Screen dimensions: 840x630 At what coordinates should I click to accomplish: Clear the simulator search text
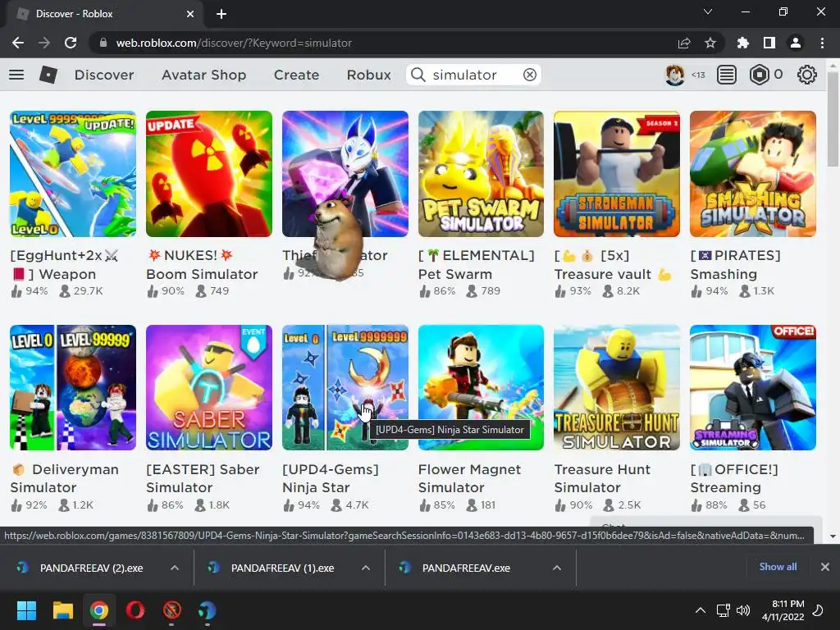pyautogui.click(x=530, y=75)
